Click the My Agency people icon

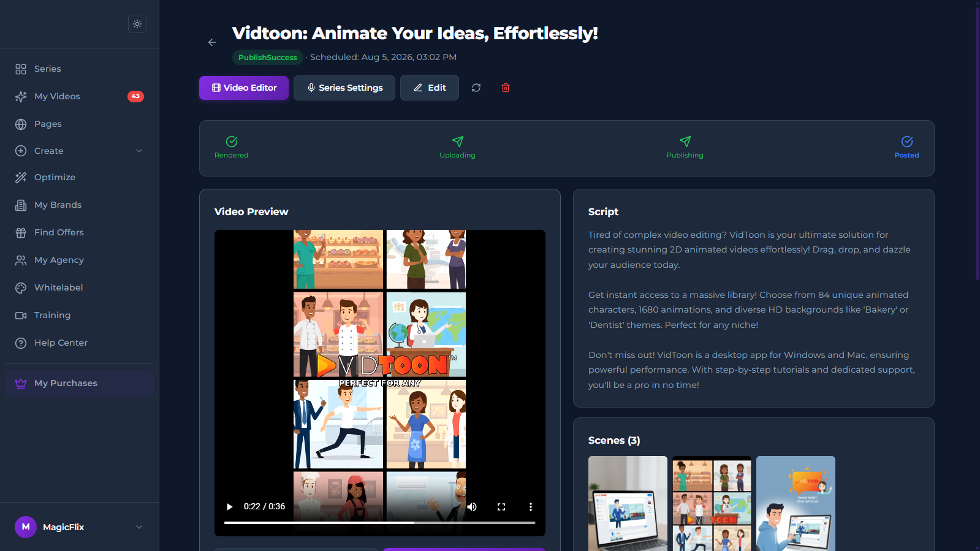tap(21, 260)
